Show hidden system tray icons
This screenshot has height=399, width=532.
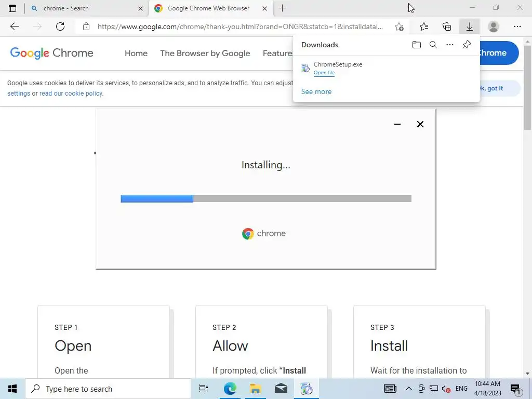tap(408, 389)
